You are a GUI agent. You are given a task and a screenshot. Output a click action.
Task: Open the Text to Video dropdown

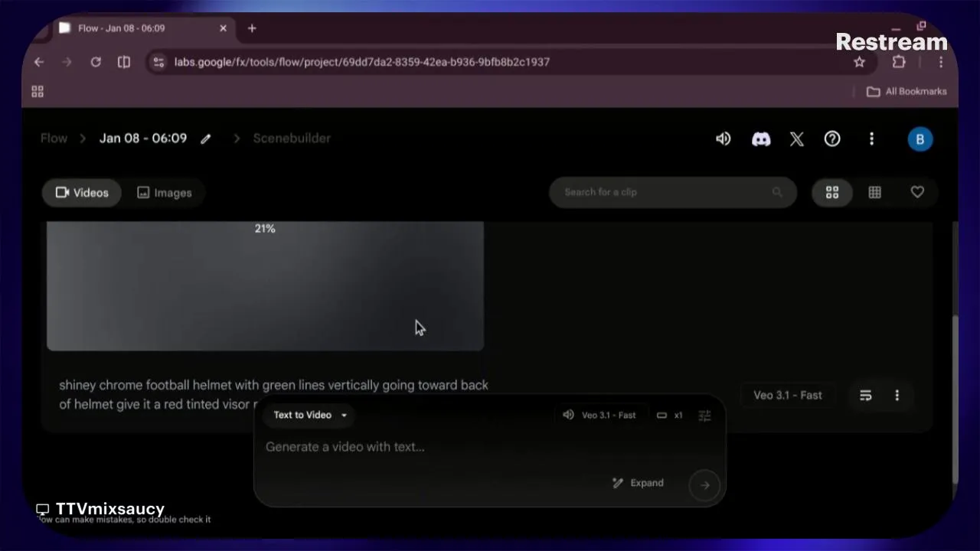(310, 415)
